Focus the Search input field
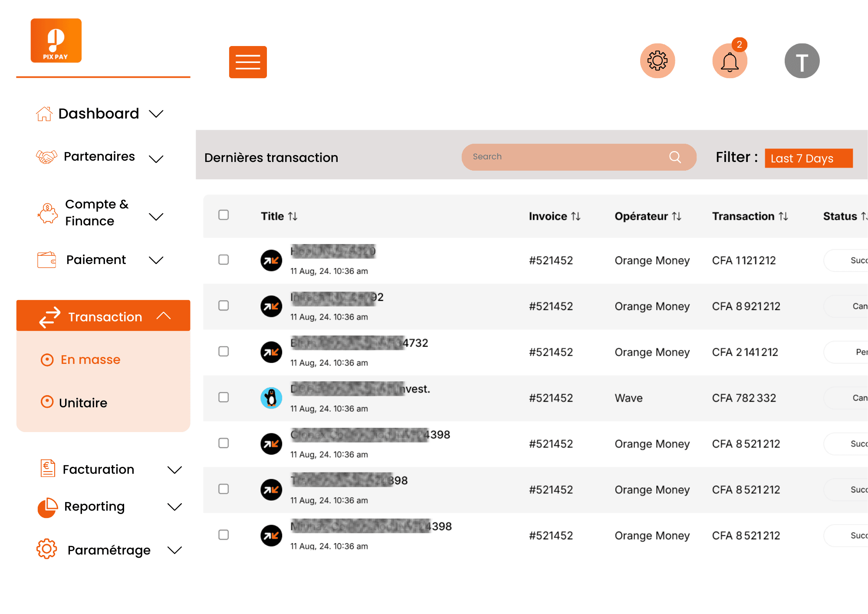Screen dimensions: 868x614 [x=579, y=157]
